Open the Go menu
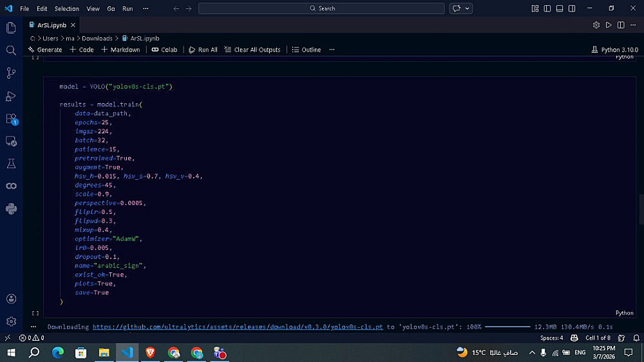The image size is (644, 362). point(111,8)
